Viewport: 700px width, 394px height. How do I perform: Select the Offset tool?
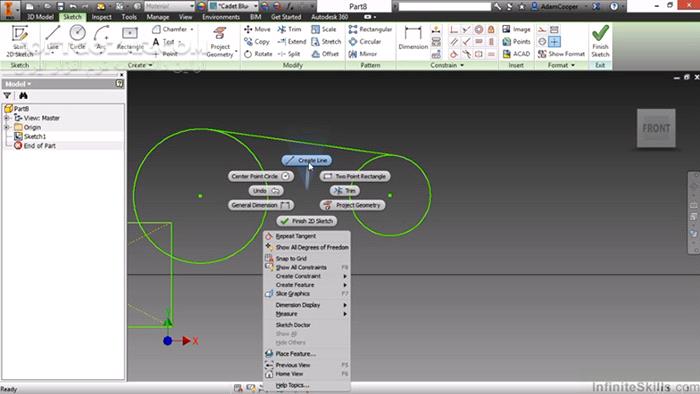click(x=325, y=54)
